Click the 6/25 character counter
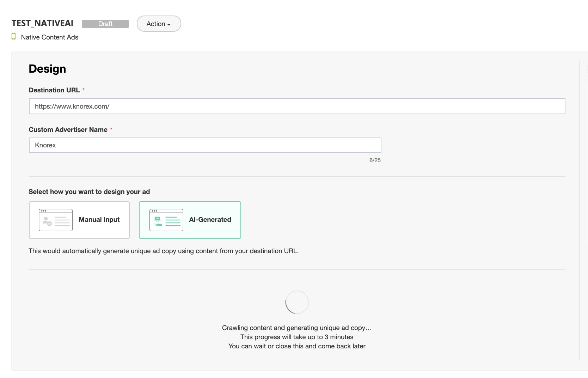Screen dimensions: 588x378 [375, 160]
